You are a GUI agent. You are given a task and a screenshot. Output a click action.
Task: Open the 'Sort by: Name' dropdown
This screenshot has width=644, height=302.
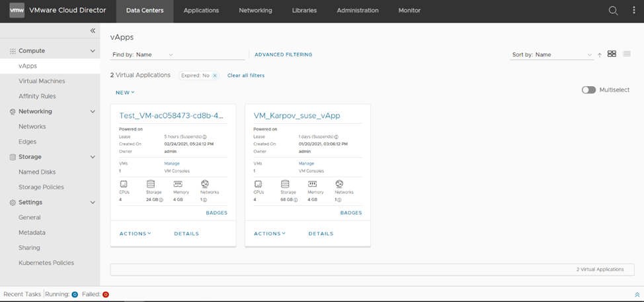552,55
